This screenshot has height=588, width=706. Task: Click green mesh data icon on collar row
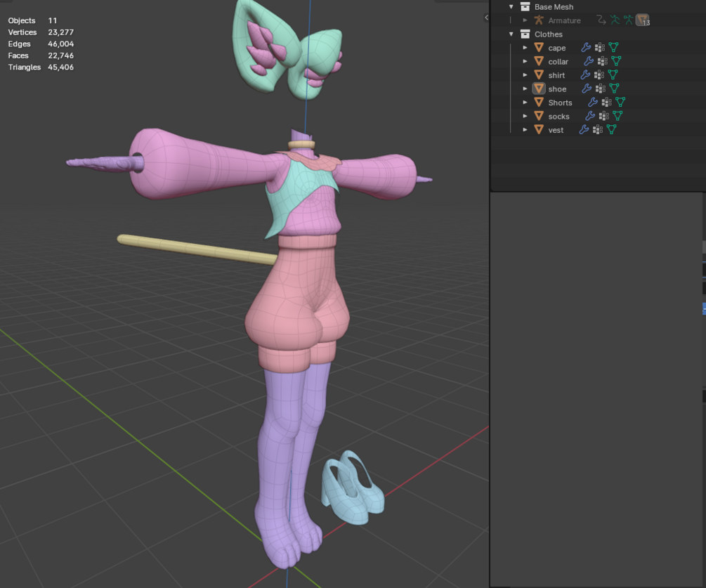coord(616,61)
